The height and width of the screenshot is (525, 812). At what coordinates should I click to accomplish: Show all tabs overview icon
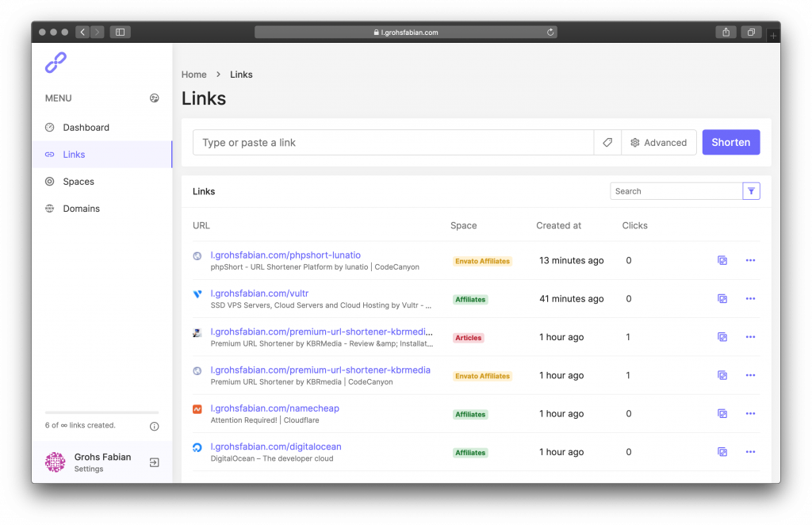(x=751, y=32)
